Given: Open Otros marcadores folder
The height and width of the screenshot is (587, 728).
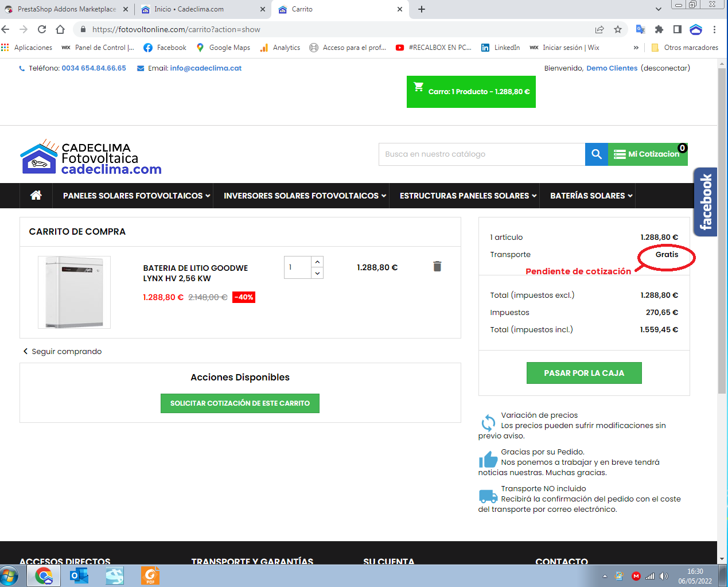Looking at the screenshot, I should pyautogui.click(x=684, y=48).
